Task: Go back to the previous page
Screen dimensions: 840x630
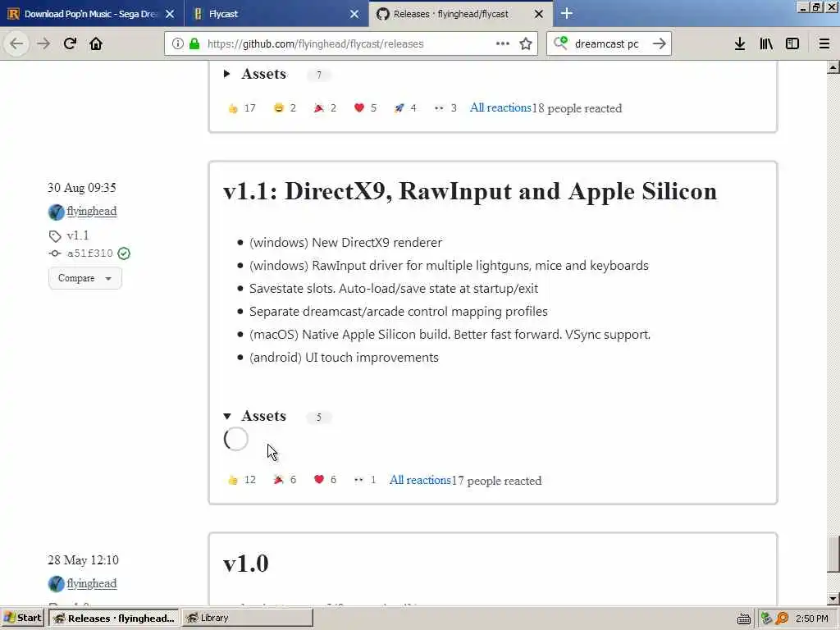Action: coord(16,43)
